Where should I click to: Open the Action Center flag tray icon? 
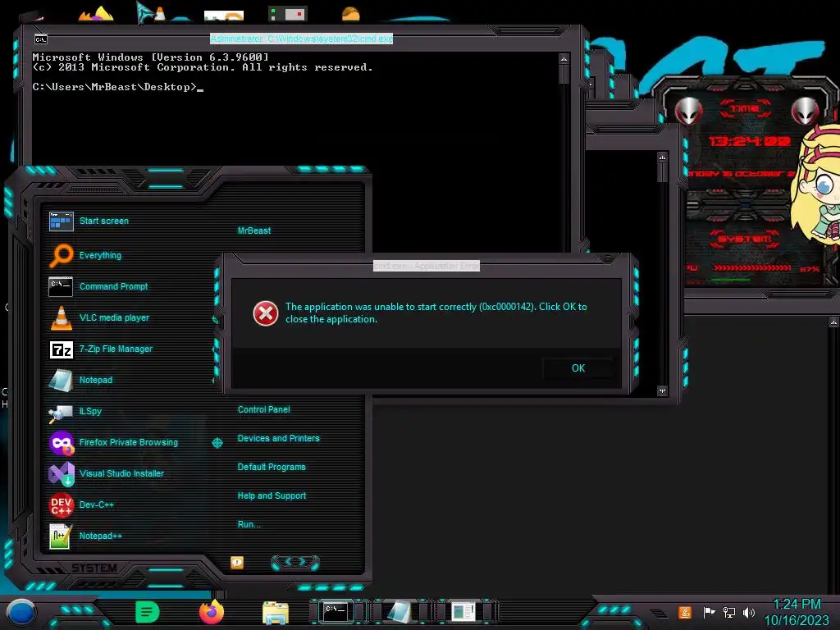coord(708,612)
